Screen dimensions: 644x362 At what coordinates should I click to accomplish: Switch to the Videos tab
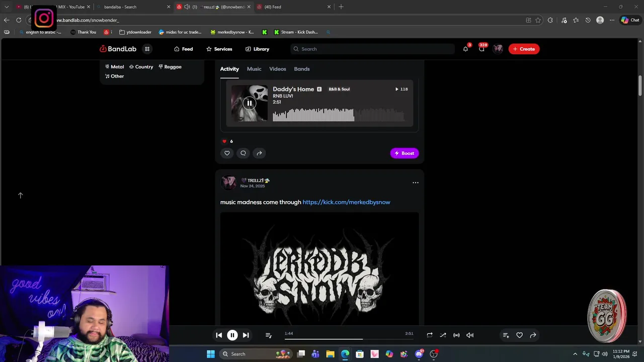(x=278, y=69)
